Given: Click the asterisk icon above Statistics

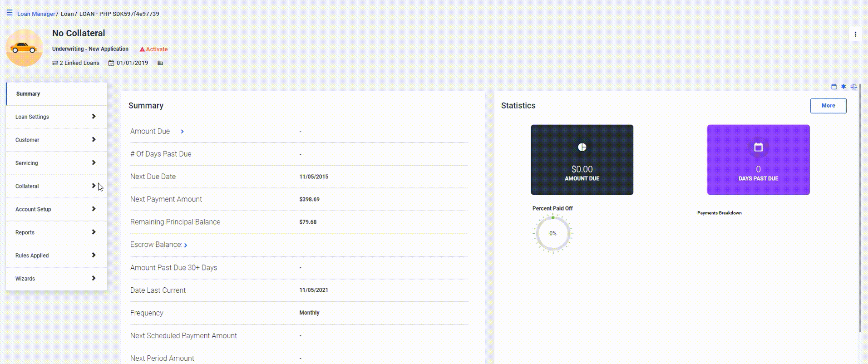Looking at the screenshot, I should [x=843, y=87].
